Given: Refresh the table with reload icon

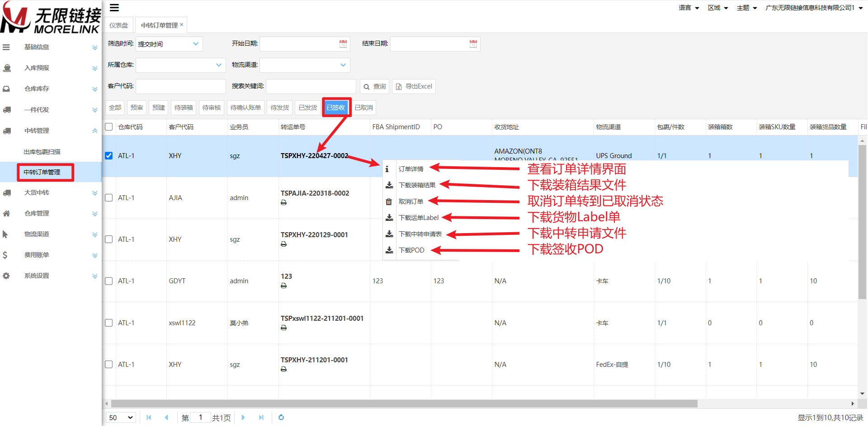Looking at the screenshot, I should (281, 417).
